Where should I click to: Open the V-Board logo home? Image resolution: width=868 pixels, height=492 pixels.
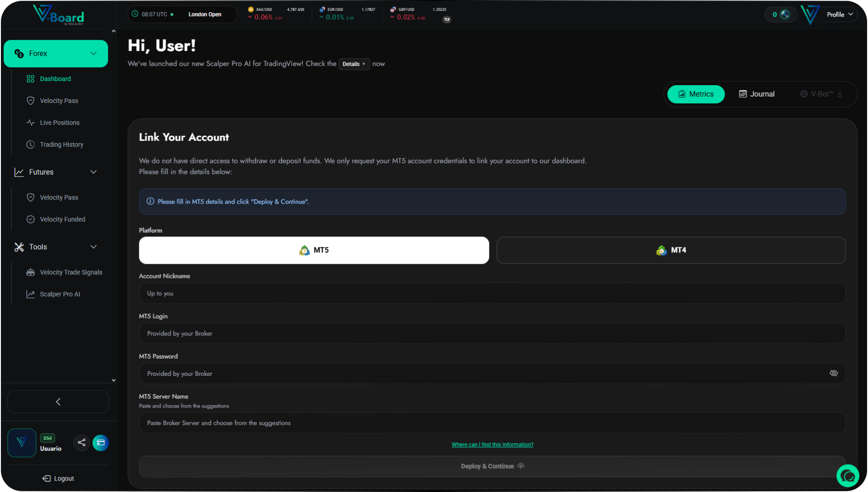pyautogui.click(x=58, y=15)
